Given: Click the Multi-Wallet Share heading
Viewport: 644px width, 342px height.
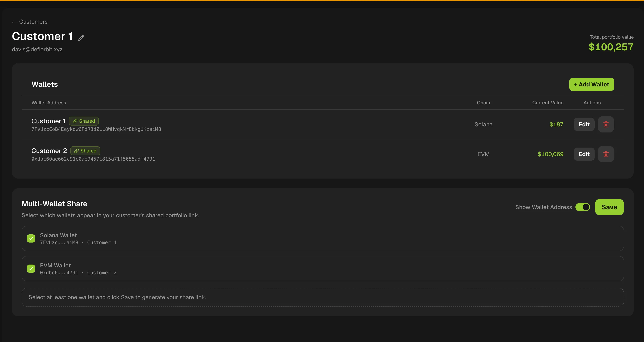Looking at the screenshot, I should pyautogui.click(x=54, y=204).
